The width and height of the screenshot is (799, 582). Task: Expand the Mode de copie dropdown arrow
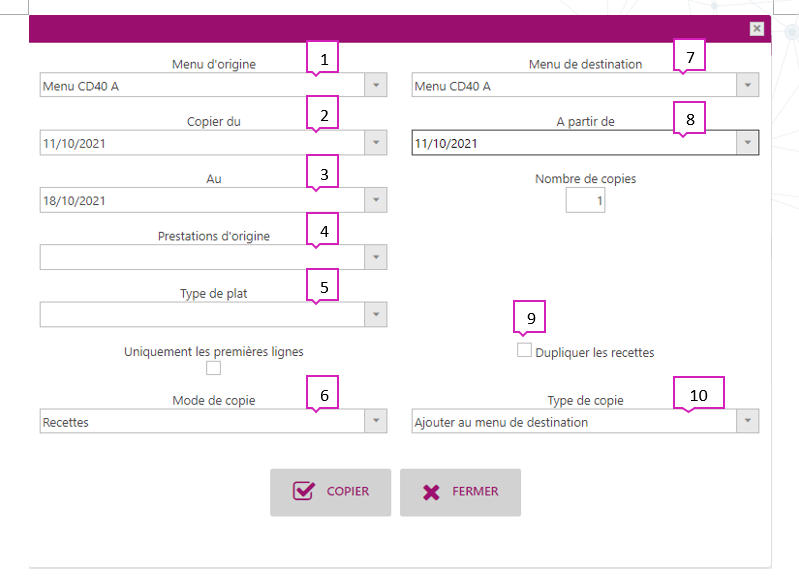tap(375, 422)
